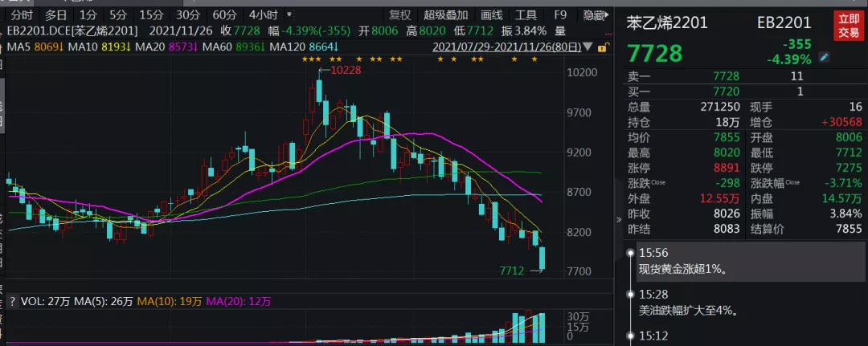Viewport: 868px width, 346px height.
Task: Select the 30分 timeframe tab
Action: tap(187, 15)
